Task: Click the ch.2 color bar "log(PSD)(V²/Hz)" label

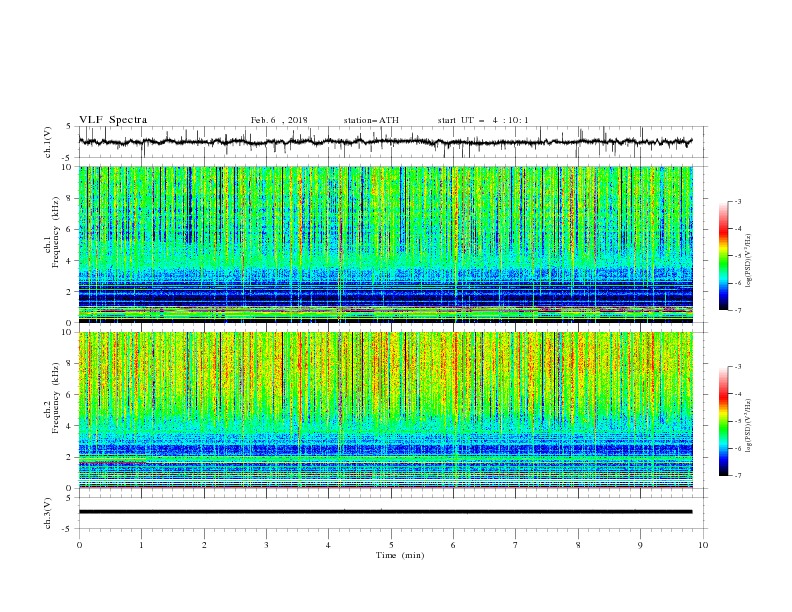Action: (749, 425)
